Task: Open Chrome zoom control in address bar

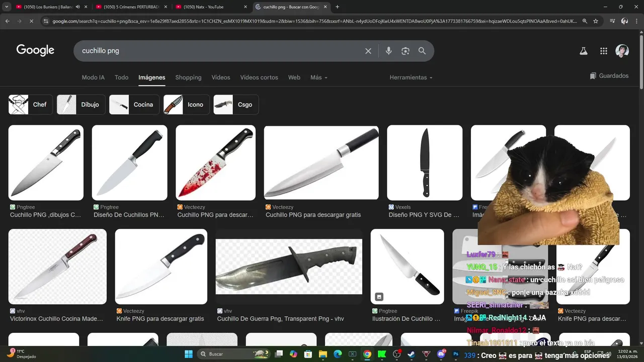Action: 585,21
